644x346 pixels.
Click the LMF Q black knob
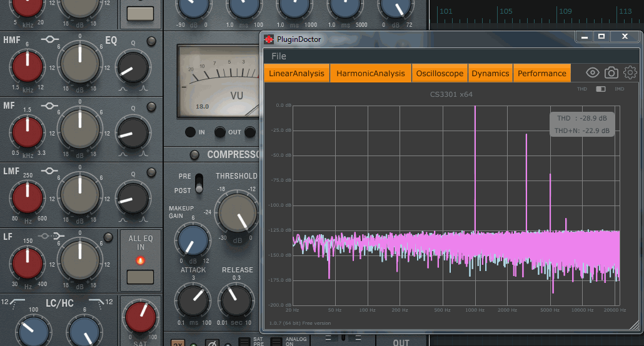point(133,199)
